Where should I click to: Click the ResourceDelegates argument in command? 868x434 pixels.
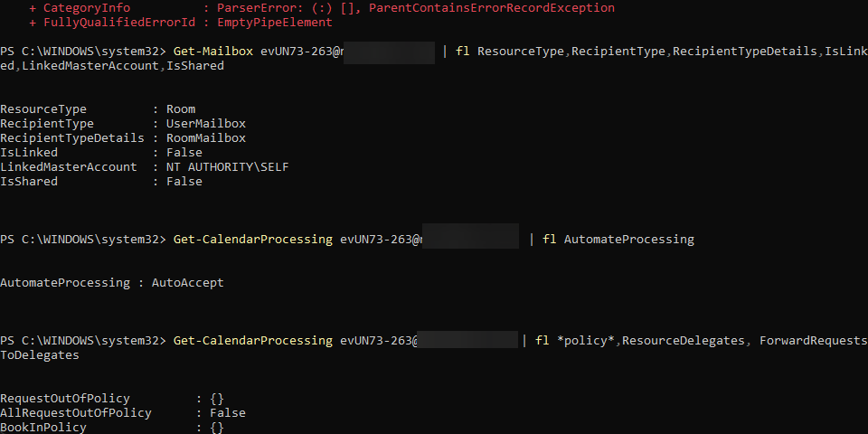click(x=684, y=341)
